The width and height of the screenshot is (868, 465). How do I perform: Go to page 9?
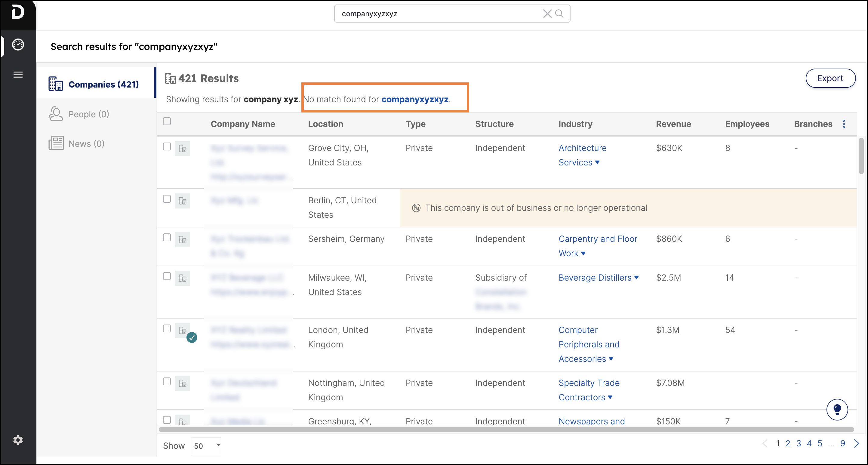842,443
